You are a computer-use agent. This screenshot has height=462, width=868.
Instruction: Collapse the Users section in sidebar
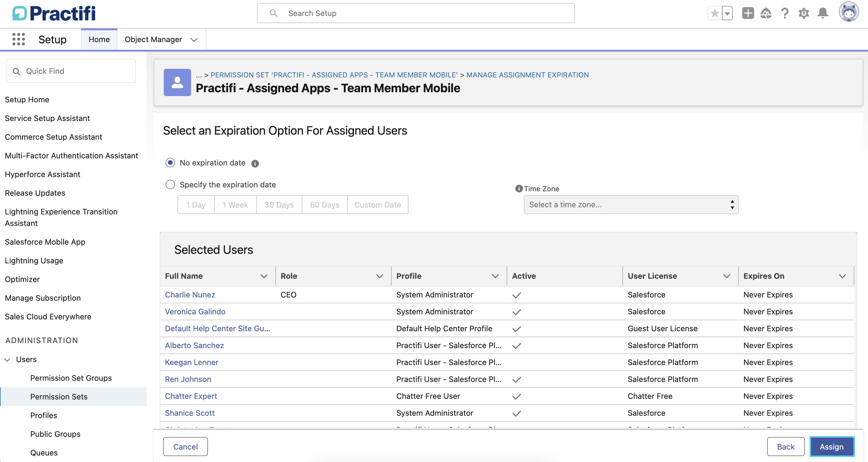tap(7, 360)
